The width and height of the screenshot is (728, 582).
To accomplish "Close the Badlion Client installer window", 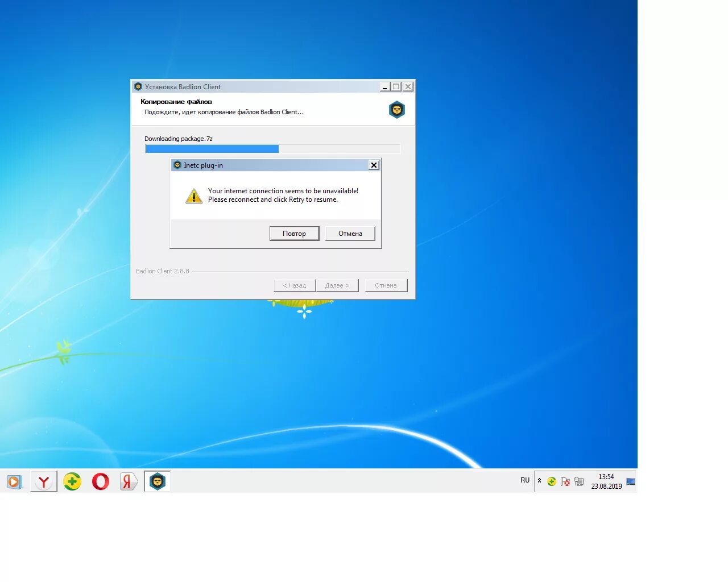I will (x=408, y=87).
